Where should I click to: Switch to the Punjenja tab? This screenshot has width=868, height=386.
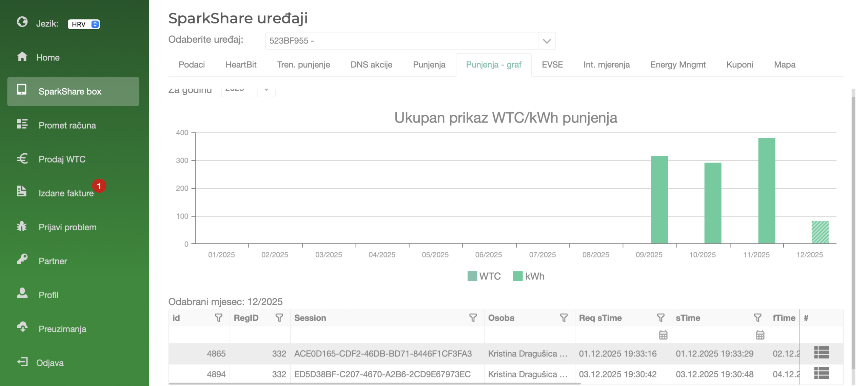click(429, 65)
